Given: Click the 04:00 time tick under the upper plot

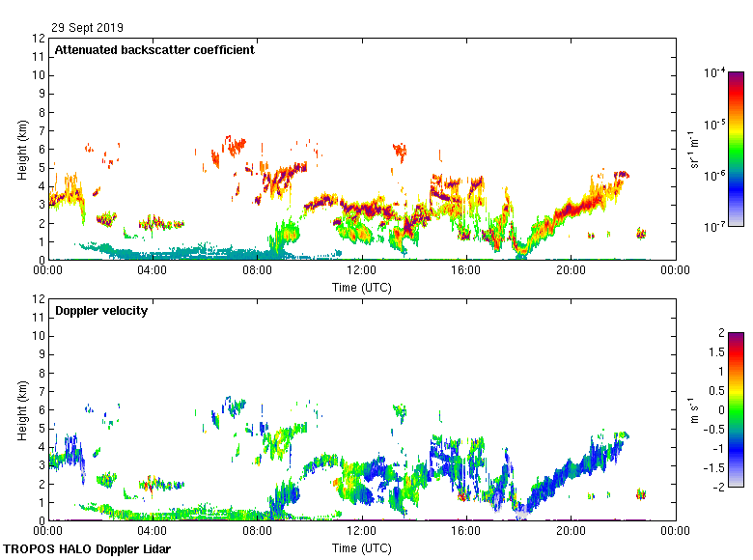Looking at the screenshot, I should click(x=153, y=272).
